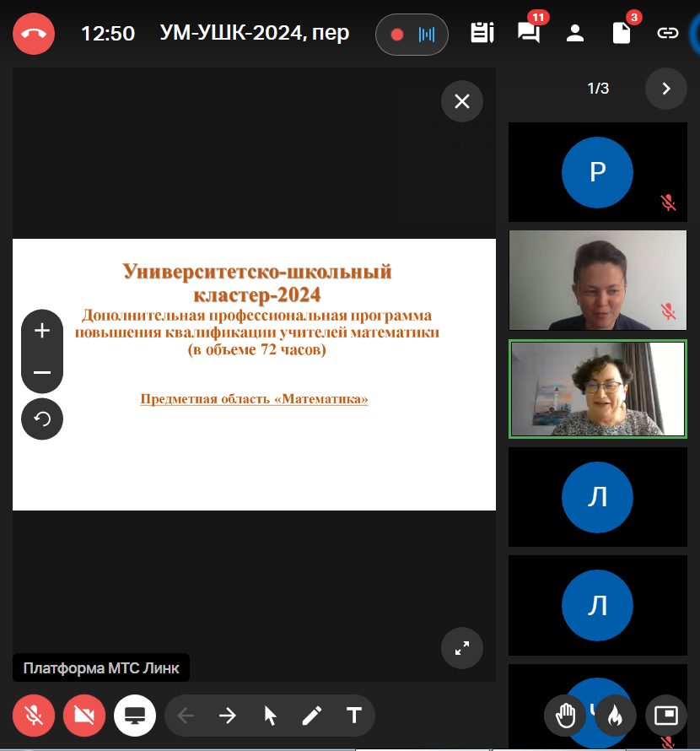Copy the meeting invitation link
This screenshot has width=700, height=751.
coord(667,34)
